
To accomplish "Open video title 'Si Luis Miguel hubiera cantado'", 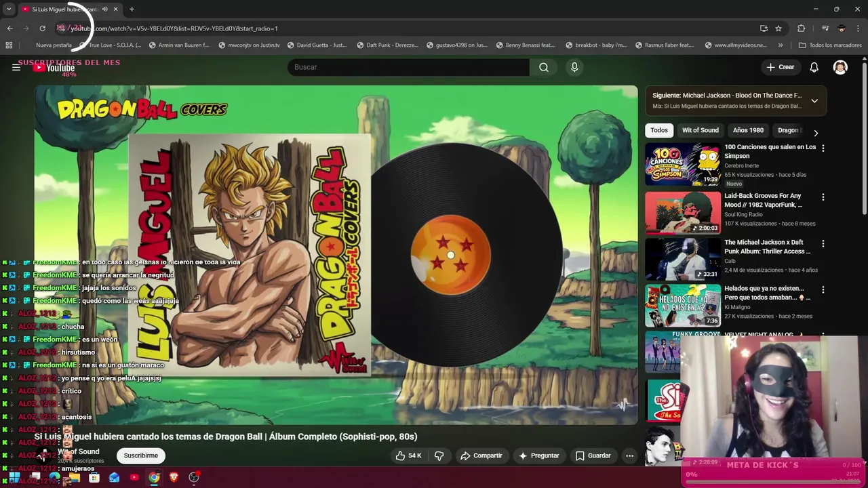I will point(226,436).
